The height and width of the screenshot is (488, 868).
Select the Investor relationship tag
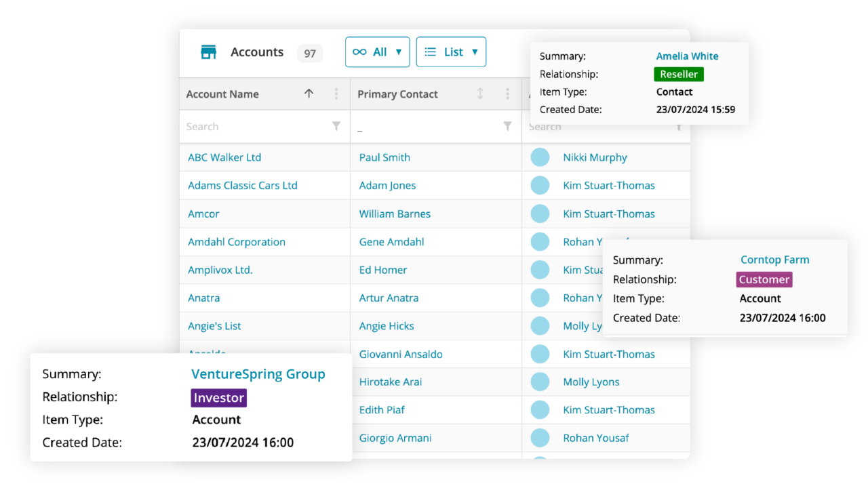point(218,398)
